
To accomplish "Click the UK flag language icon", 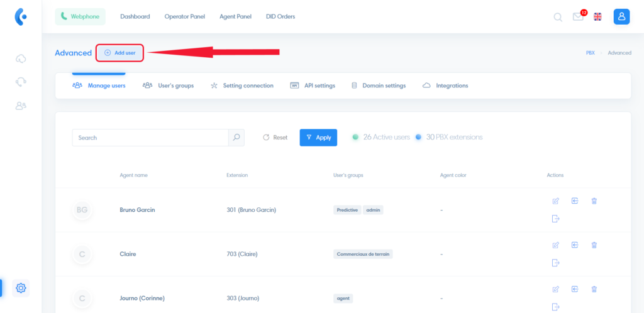I will 597,17.
